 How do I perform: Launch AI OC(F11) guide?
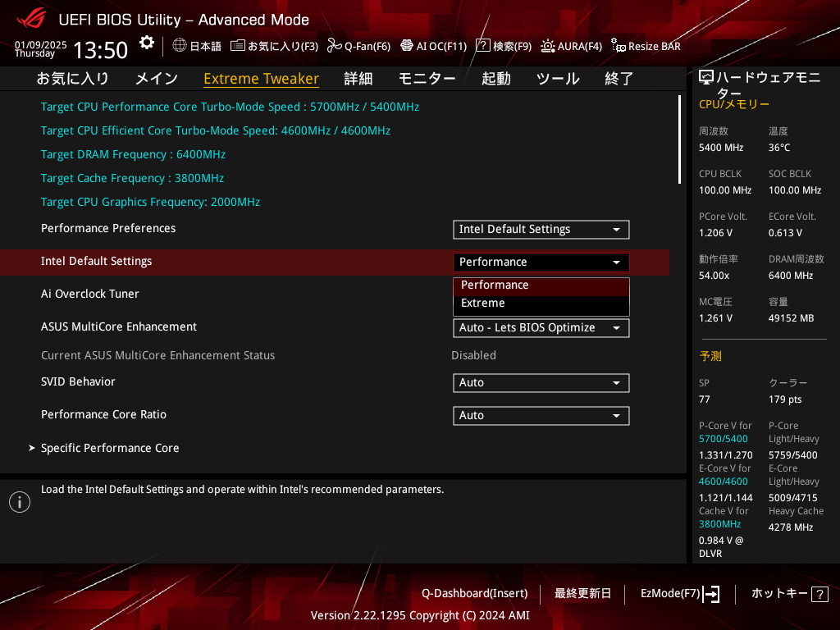(406, 46)
